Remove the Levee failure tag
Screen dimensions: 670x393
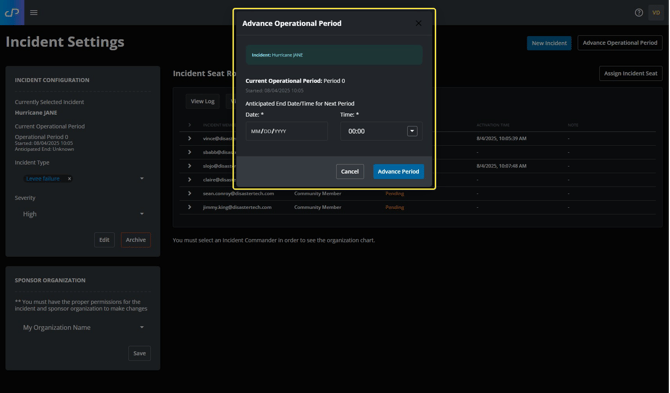[x=69, y=179]
